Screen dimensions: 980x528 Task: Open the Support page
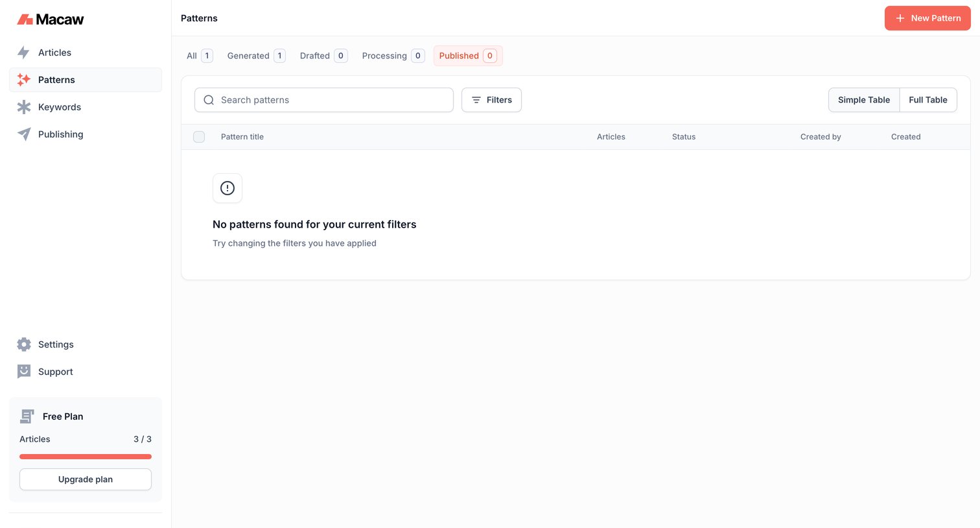tap(86, 372)
